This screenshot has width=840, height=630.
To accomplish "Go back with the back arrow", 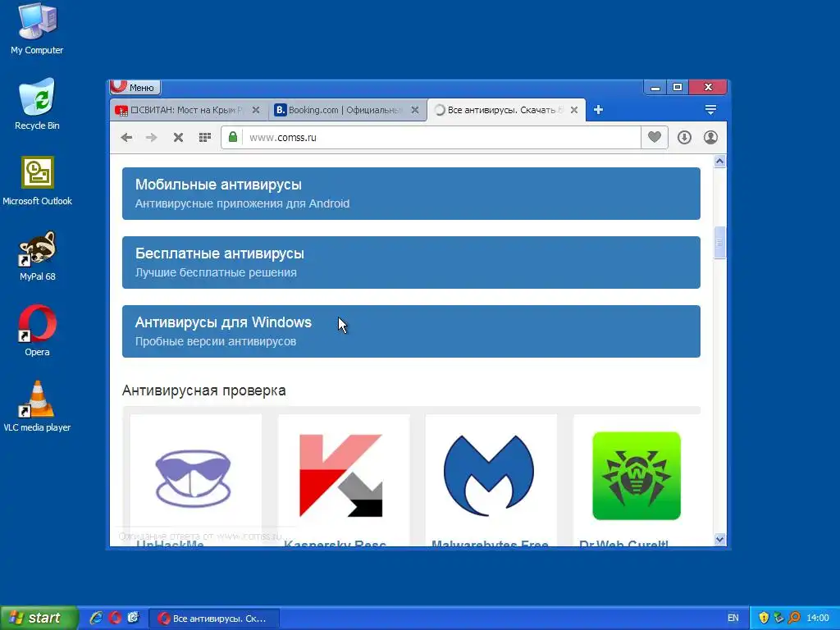I will click(126, 138).
